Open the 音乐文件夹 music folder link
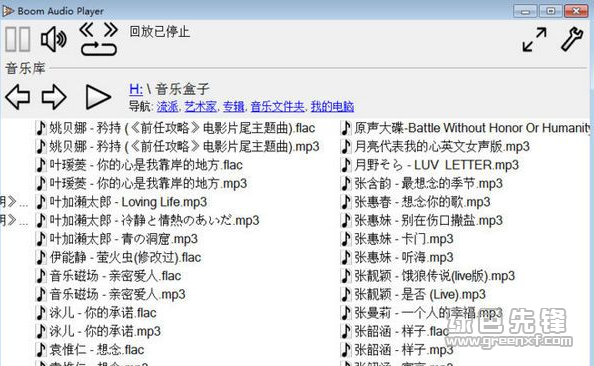 [278, 107]
